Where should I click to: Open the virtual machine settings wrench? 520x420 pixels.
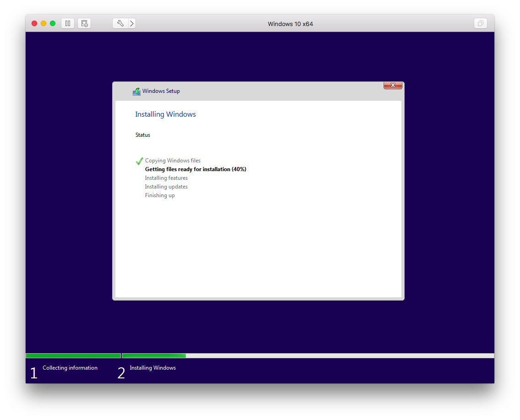tap(120, 23)
